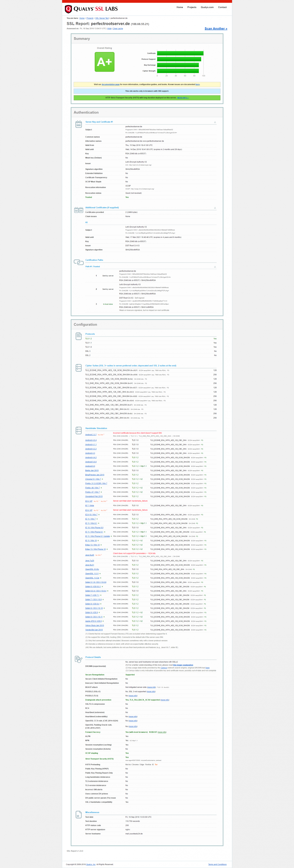Open the IE 11 / Win 10 handshake link
This screenshot has width=294, height=868.
91,541
